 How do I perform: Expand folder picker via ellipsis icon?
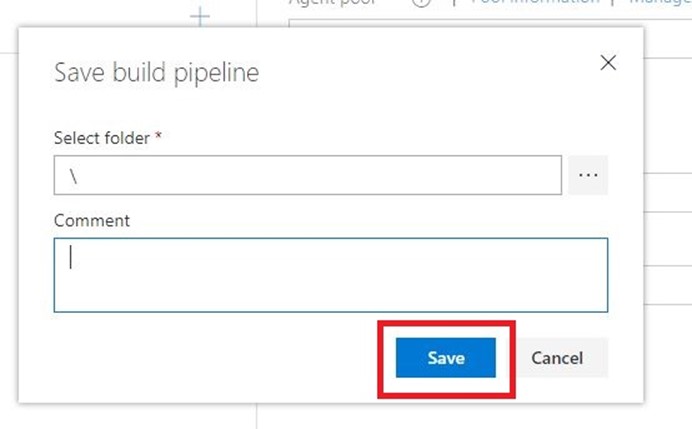point(588,175)
